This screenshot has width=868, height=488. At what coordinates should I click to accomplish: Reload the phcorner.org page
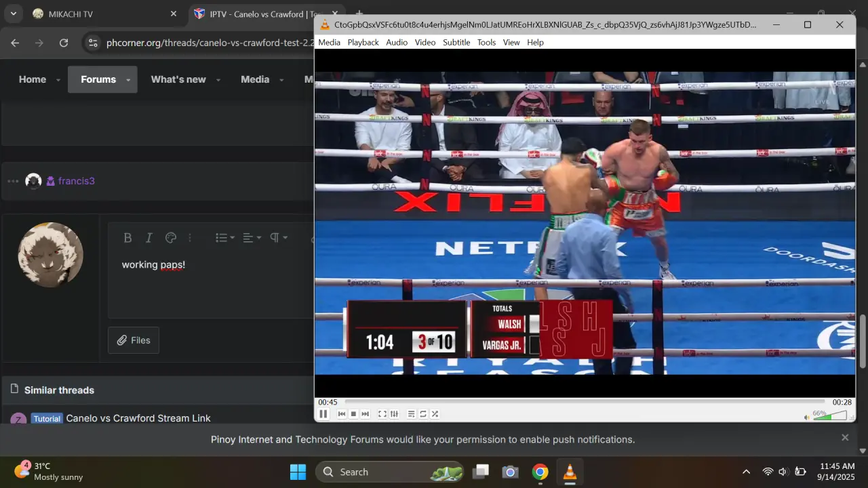64,43
